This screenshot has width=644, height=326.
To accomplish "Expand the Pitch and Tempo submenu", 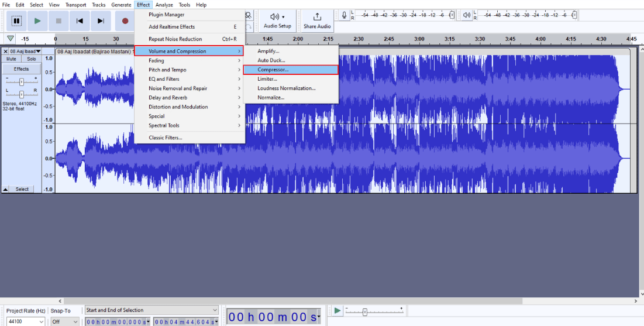I will [x=190, y=70].
